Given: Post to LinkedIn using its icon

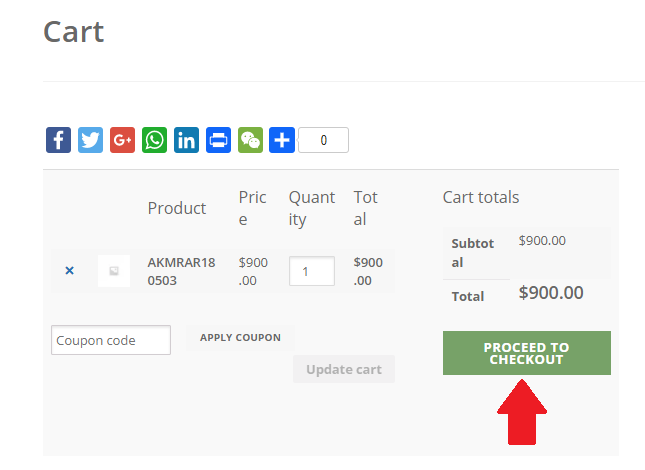Looking at the screenshot, I should [186, 140].
